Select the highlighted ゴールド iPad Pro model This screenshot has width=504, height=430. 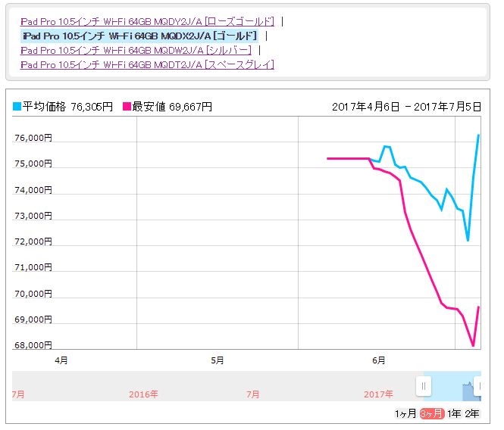[x=139, y=36]
